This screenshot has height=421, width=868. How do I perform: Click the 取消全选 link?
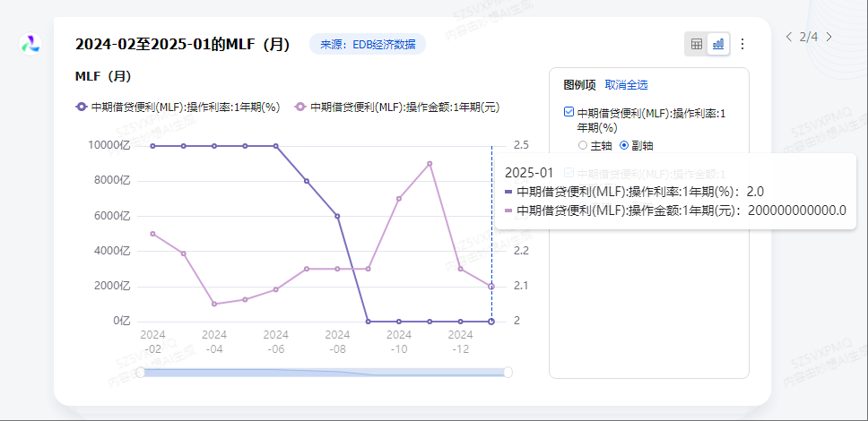coord(626,85)
